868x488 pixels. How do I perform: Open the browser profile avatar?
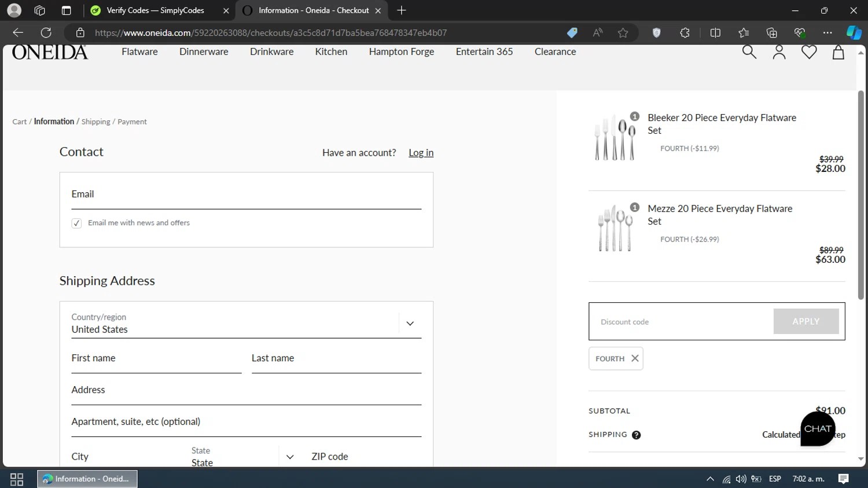pyautogui.click(x=14, y=10)
